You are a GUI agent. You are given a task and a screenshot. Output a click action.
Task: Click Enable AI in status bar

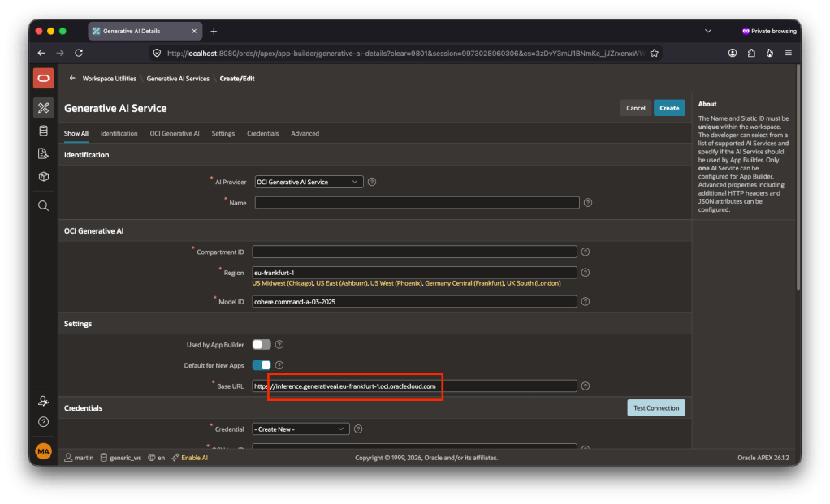189,458
